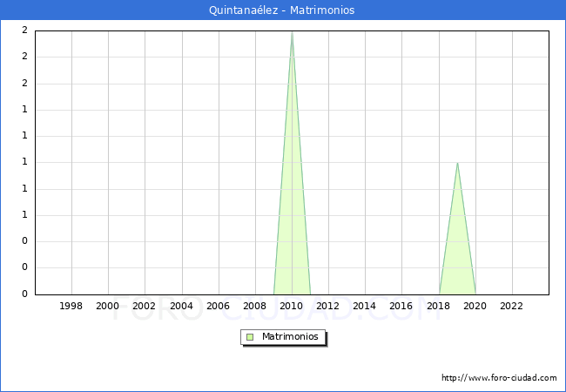Select the 2020 x-axis label
Viewport: 566px width, 392px height.
click(475, 306)
